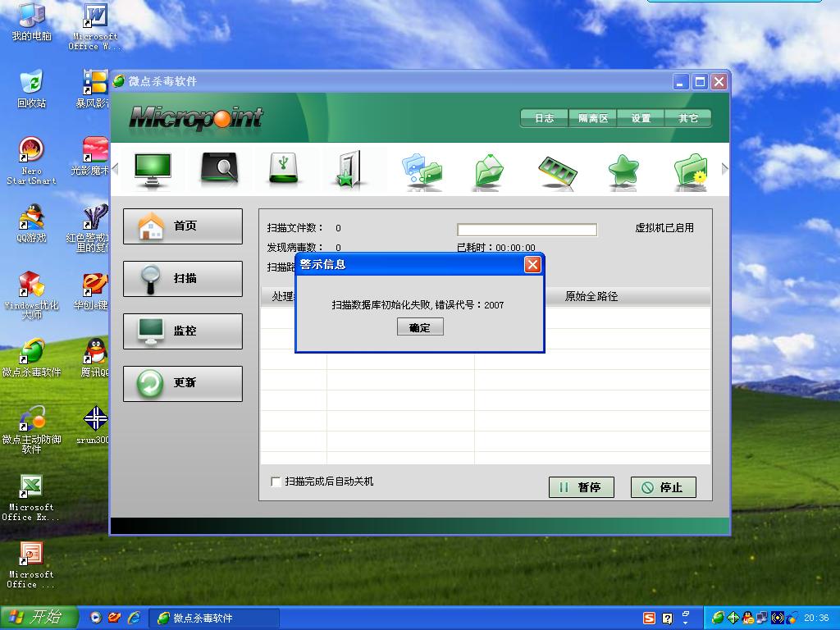Open the 隔离区 quarantine tab

pyautogui.click(x=592, y=118)
